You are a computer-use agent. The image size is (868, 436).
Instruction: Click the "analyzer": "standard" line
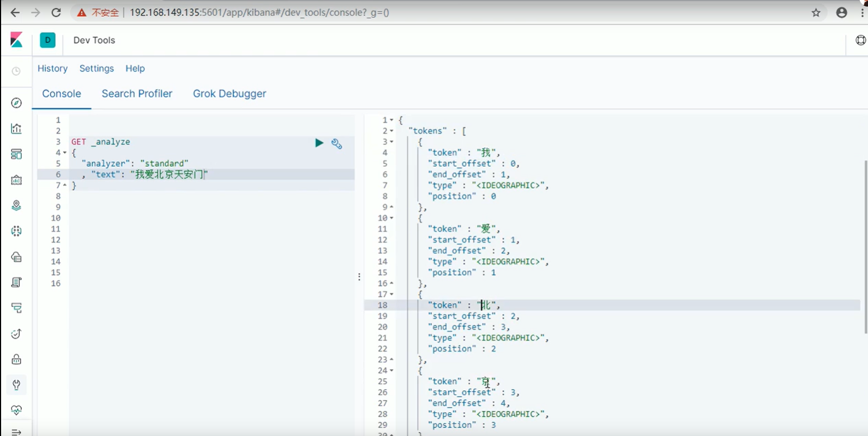coord(135,163)
